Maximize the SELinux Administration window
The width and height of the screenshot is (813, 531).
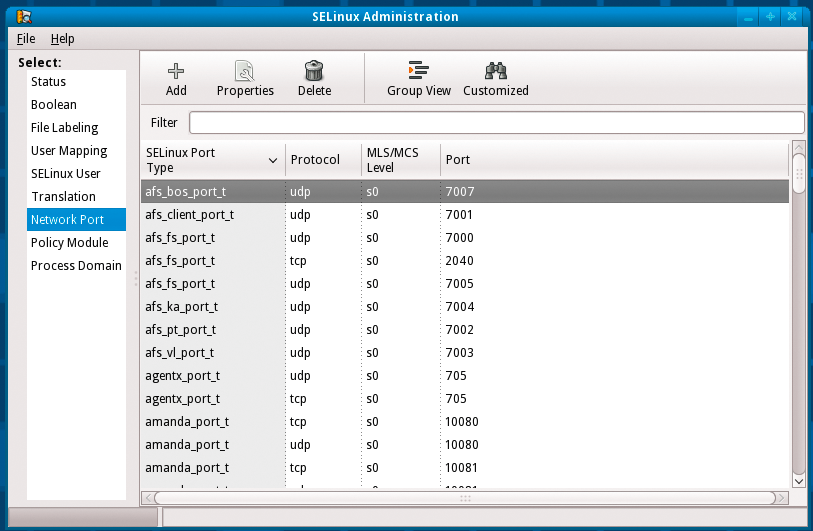pos(770,17)
